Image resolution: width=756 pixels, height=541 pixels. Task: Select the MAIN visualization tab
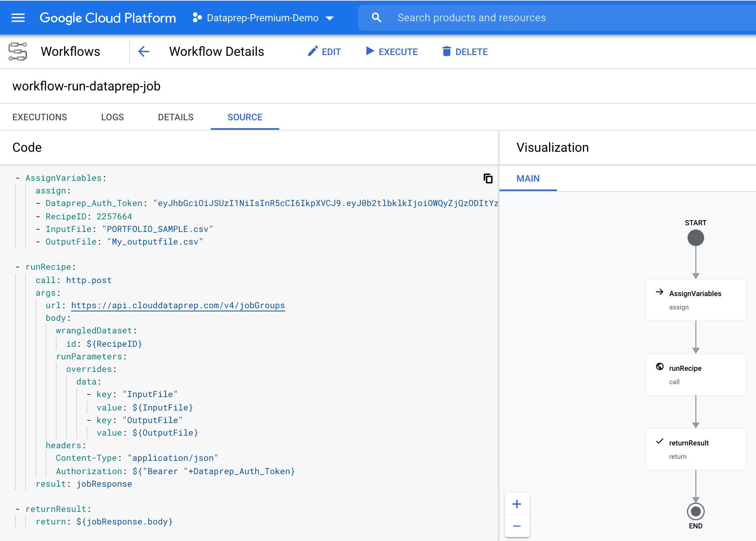coord(528,178)
